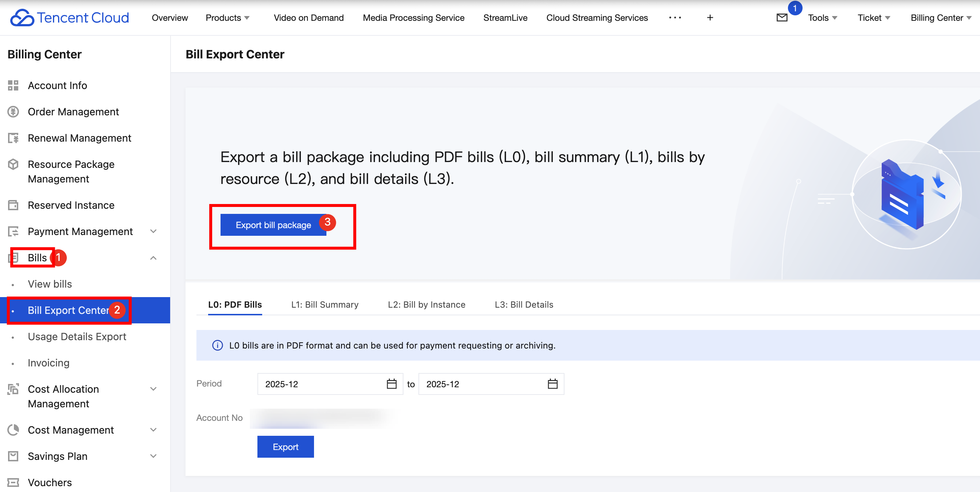Collapse the Bills section chevron

153,258
